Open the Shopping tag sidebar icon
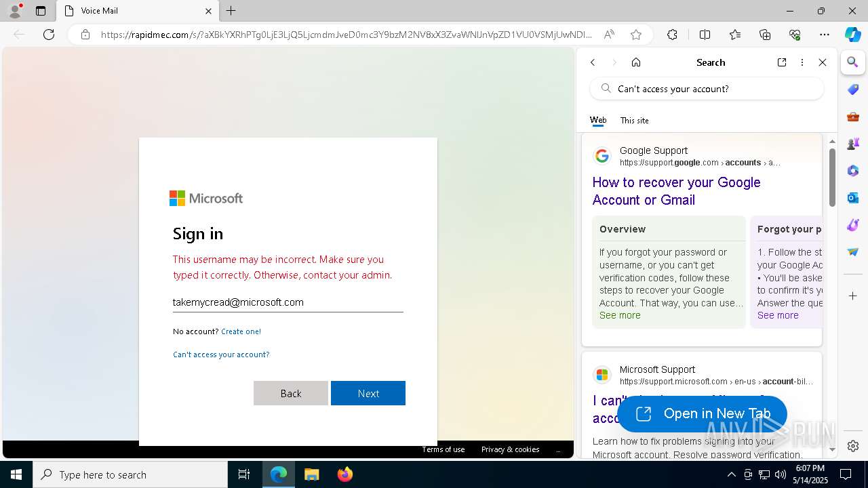The height and width of the screenshot is (488, 868). pos(853,89)
